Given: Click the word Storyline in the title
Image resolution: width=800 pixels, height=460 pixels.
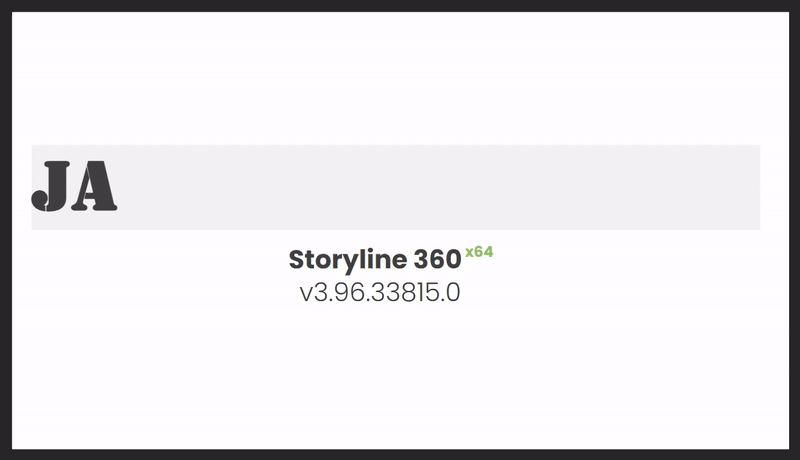Looking at the screenshot, I should coord(346,260).
